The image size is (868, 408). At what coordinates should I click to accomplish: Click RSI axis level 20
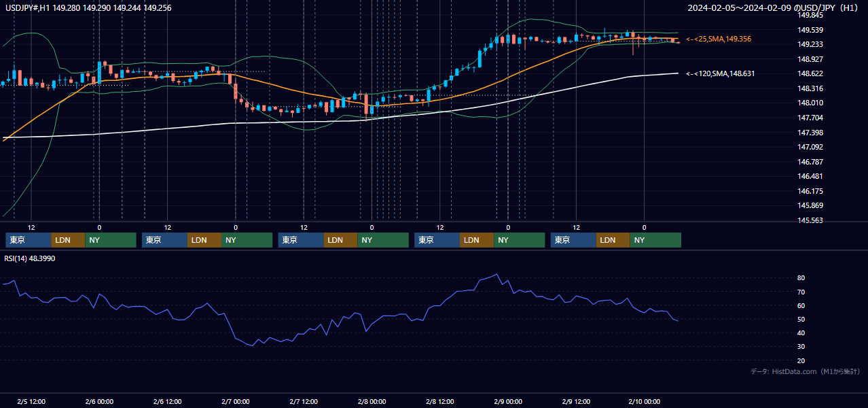[x=801, y=360]
